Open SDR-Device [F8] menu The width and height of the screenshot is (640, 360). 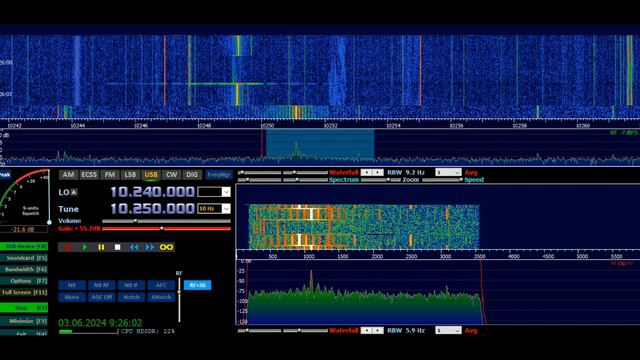[x=24, y=247]
